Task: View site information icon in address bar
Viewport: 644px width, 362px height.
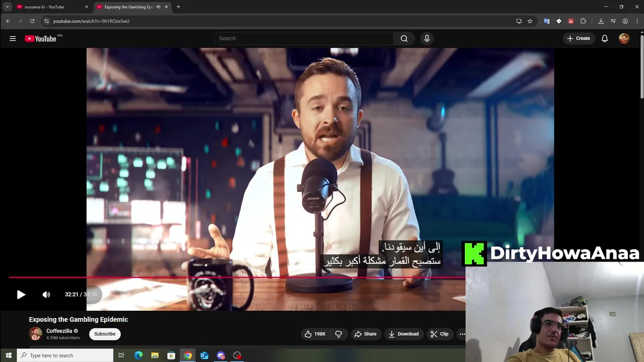Action: [x=46, y=21]
